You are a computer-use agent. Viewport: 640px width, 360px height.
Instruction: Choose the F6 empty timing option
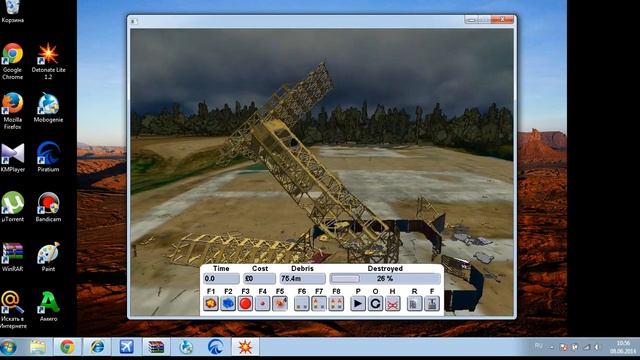point(302,304)
